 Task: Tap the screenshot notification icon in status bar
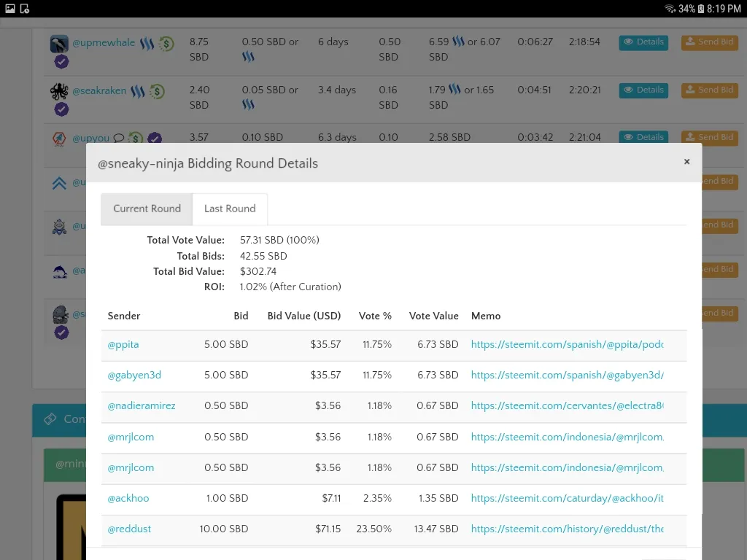pyautogui.click(x=25, y=9)
